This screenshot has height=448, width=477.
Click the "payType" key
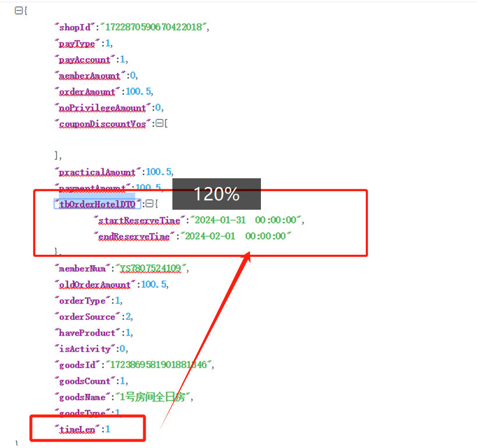click(77, 44)
